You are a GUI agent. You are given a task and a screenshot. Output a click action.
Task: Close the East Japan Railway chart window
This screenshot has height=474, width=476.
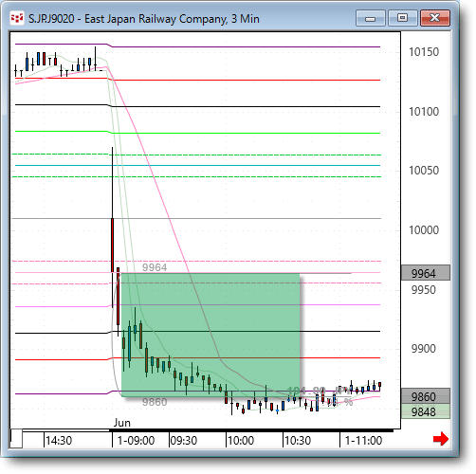435,18
